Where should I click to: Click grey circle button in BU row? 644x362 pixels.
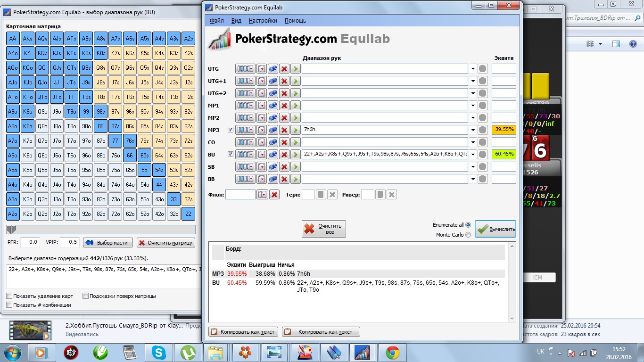tap(482, 155)
